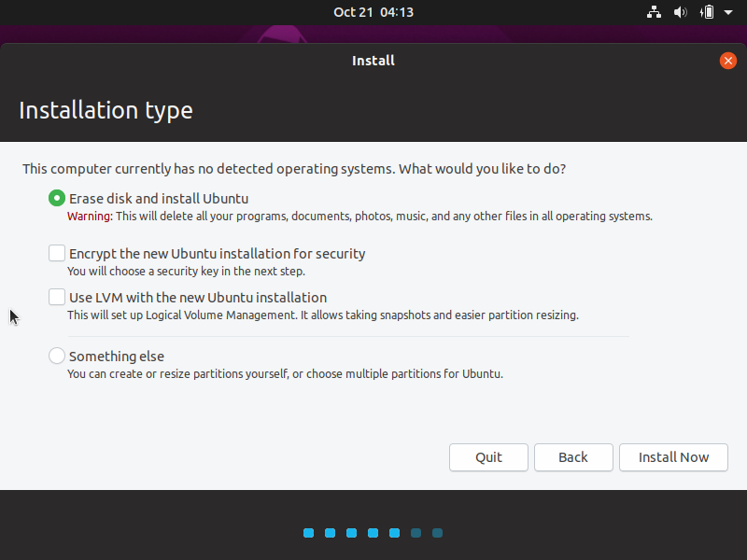Click the Install title bar text
The image size is (747, 560).
(373, 61)
